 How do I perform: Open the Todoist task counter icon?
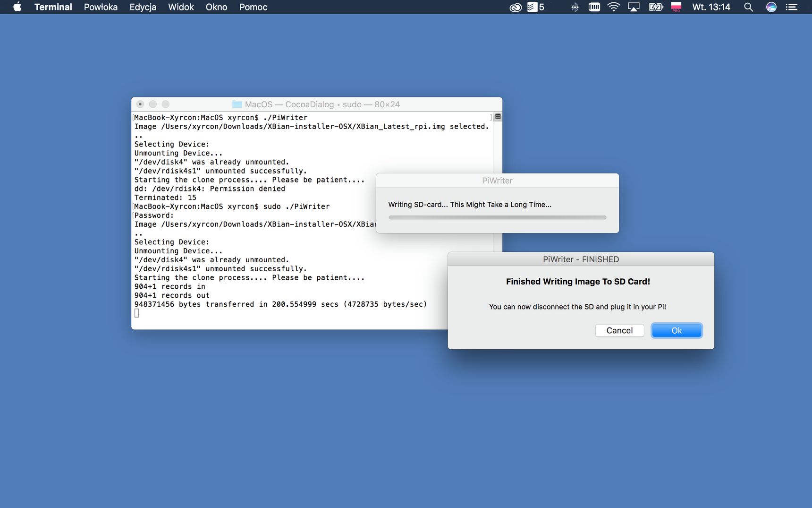pos(536,7)
